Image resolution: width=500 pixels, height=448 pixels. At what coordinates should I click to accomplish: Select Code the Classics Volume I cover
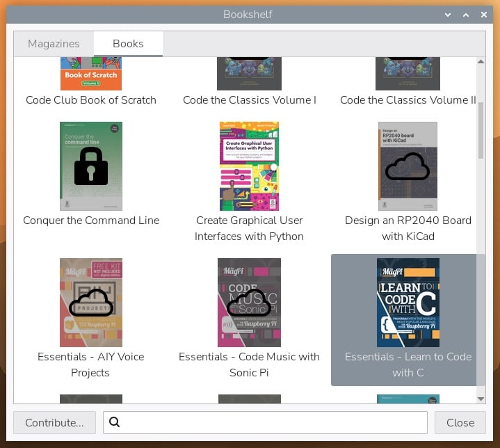pyautogui.click(x=249, y=74)
